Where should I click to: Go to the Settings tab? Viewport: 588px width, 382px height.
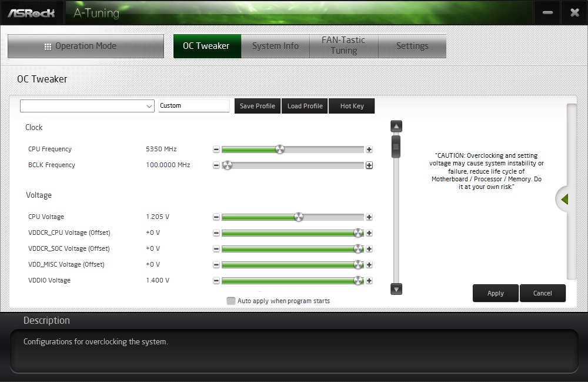(412, 46)
